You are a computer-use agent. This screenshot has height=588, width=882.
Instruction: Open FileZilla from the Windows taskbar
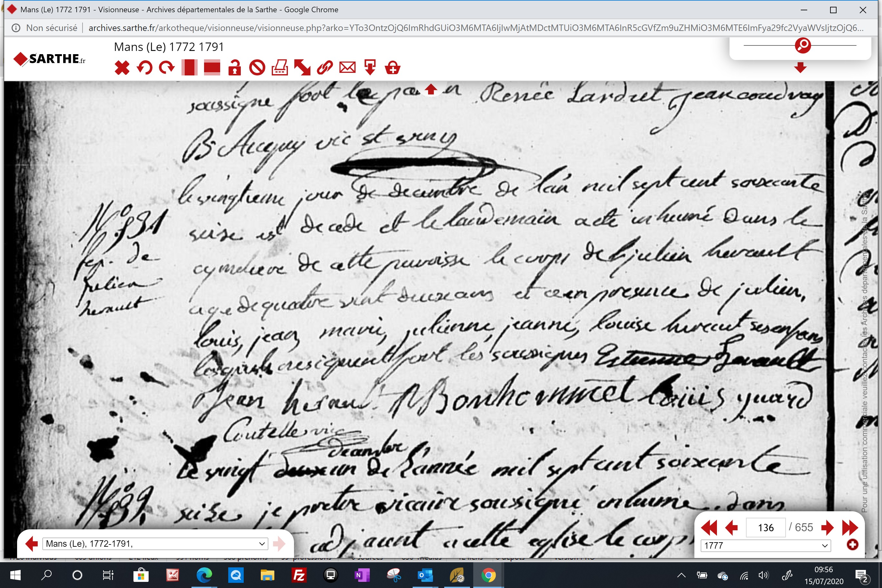click(299, 575)
